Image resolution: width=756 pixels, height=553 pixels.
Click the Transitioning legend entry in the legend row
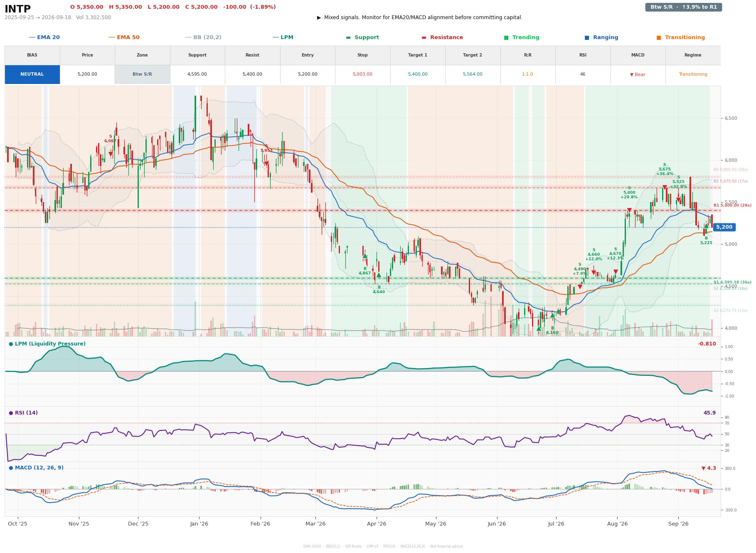point(680,37)
